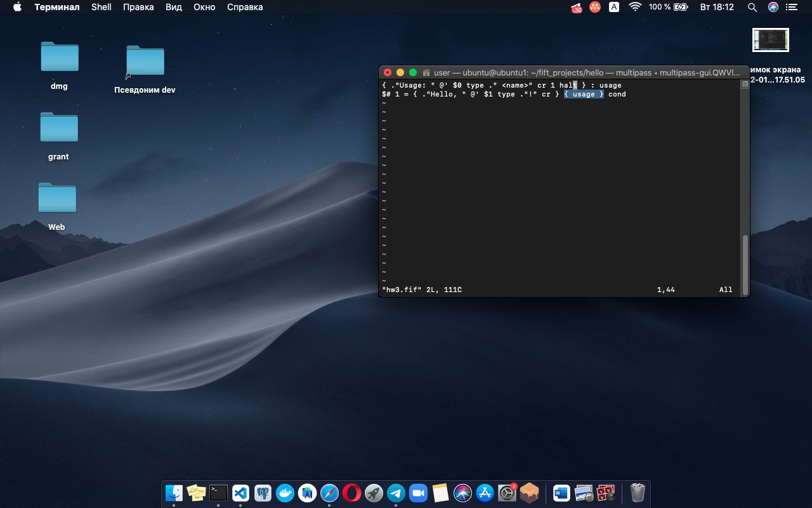The width and height of the screenshot is (812, 508).
Task: Open System Preferences with badge in dock
Action: tap(507, 493)
